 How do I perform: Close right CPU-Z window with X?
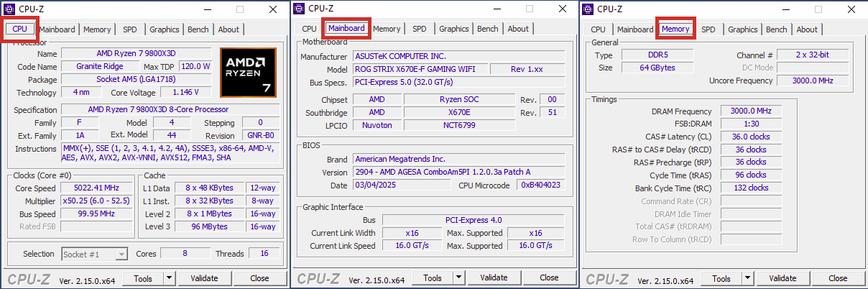[x=851, y=9]
